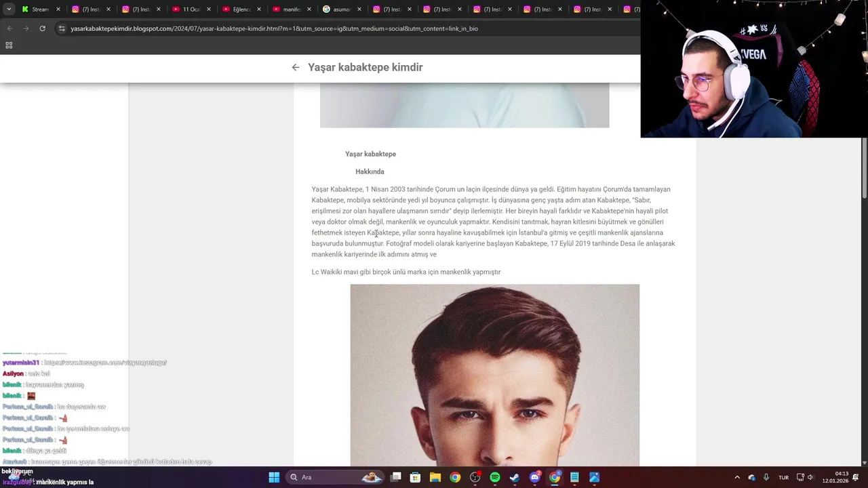The height and width of the screenshot is (488, 868).
Task: Open Spotify from the taskbar
Action: pos(495,477)
